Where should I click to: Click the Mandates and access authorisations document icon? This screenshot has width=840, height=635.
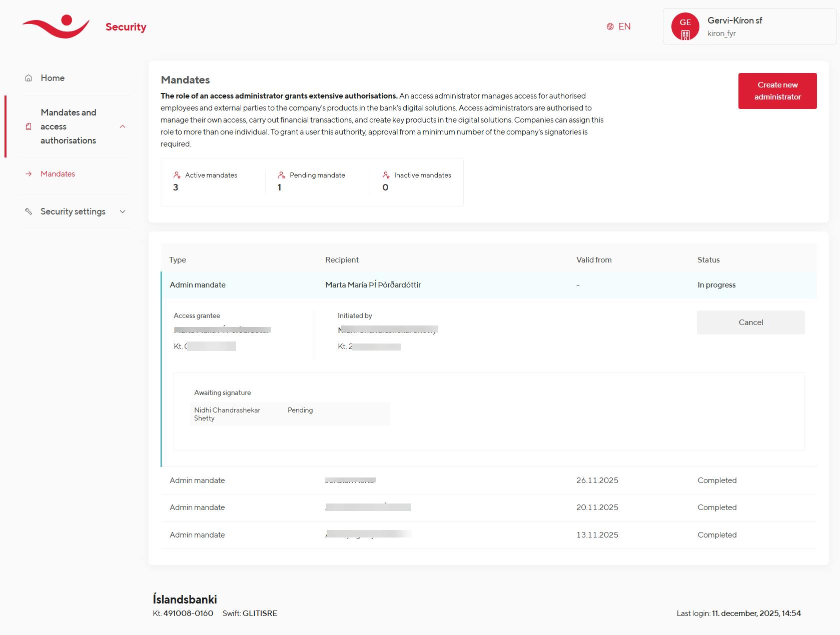click(x=29, y=126)
